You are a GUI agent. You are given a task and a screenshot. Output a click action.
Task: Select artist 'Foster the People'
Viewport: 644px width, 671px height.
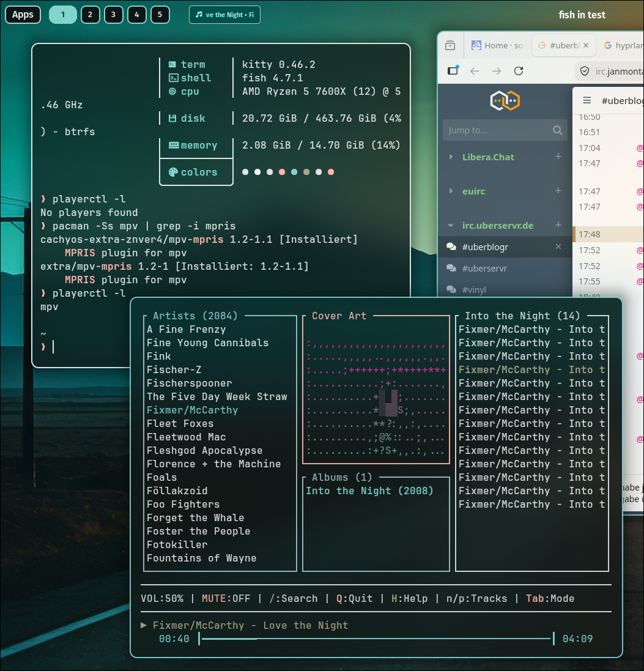point(199,531)
